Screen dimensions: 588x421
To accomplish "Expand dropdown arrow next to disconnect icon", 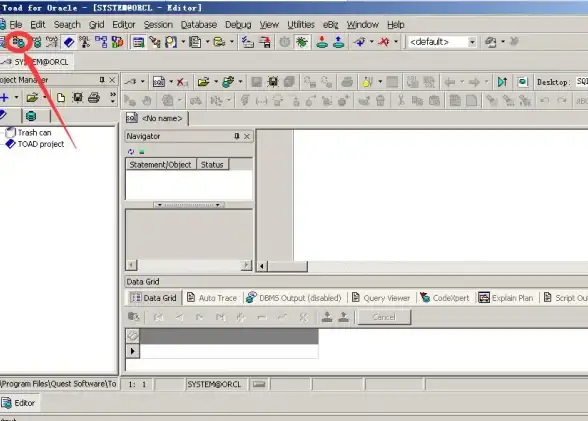I will click(396, 42).
